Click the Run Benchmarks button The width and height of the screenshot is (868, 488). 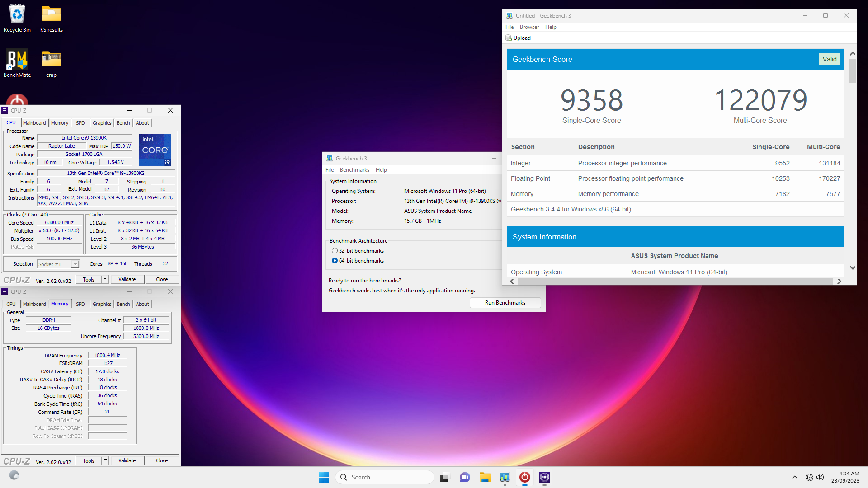click(x=505, y=303)
